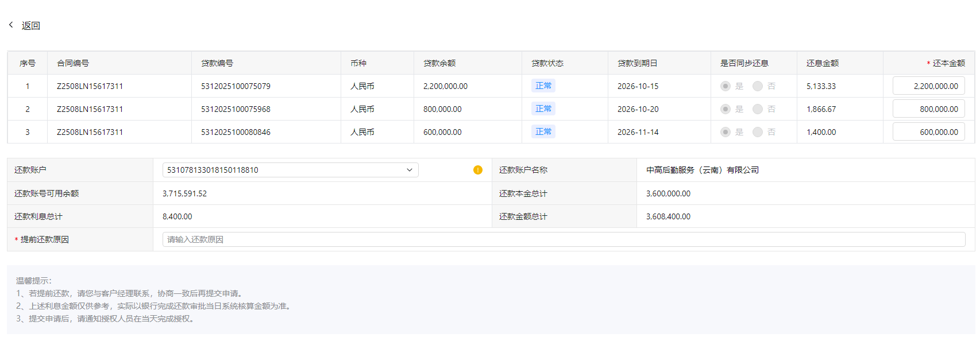Edit principal amount field showing 2,200,000.00
This screenshot has width=980, height=345.
tap(928, 86)
